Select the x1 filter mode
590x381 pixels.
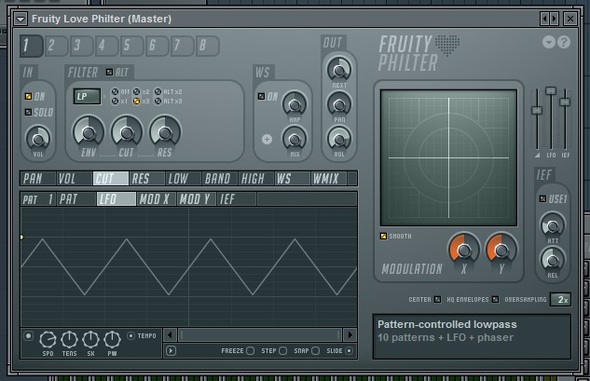[115, 101]
